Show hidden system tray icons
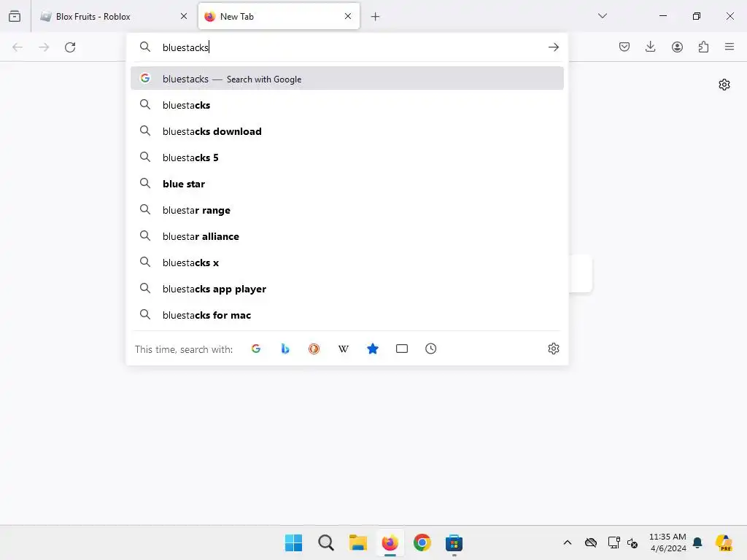The image size is (747, 560). 568,542
